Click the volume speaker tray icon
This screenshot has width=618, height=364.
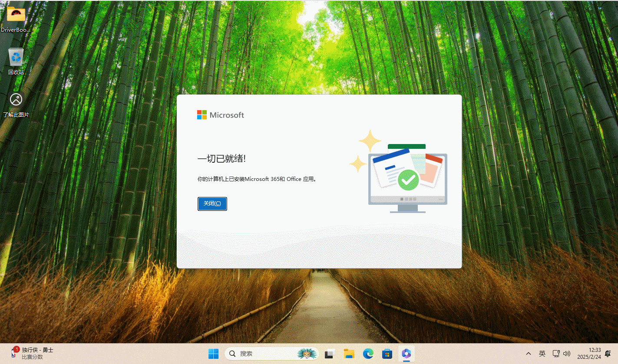pos(567,354)
